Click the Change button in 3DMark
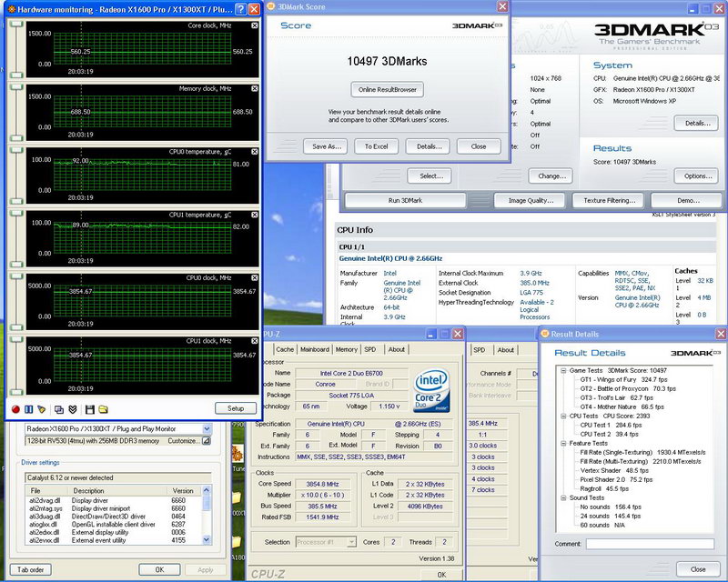 (x=551, y=176)
